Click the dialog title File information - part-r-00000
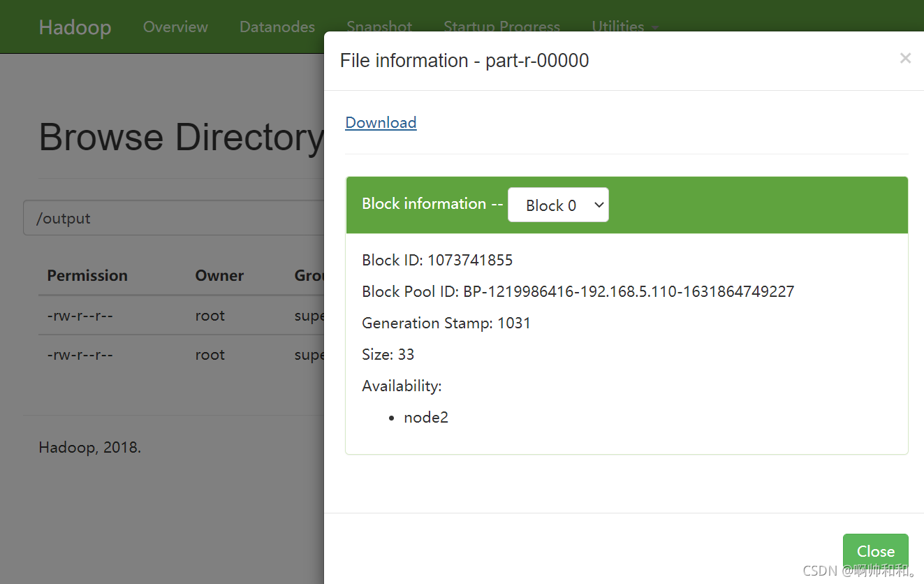The image size is (924, 584). [x=464, y=61]
